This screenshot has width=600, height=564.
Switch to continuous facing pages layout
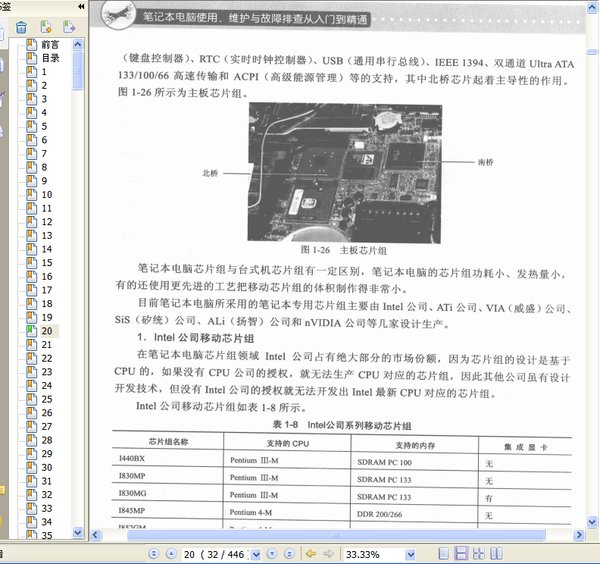[x=479, y=554]
